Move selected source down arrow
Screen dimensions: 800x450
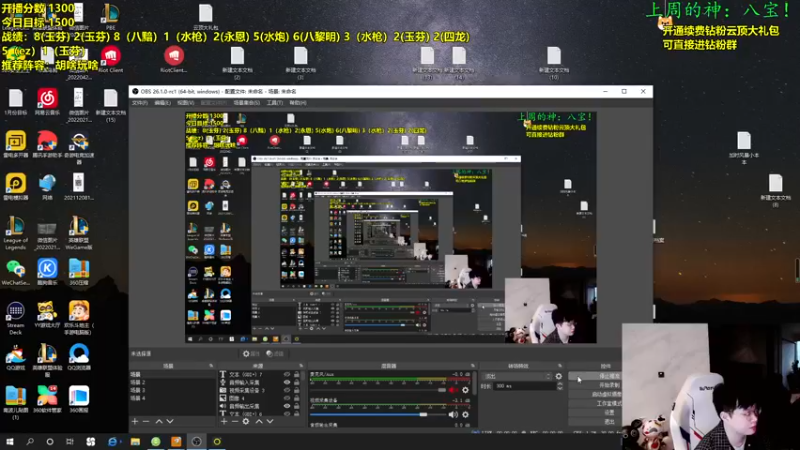pyautogui.click(x=270, y=421)
